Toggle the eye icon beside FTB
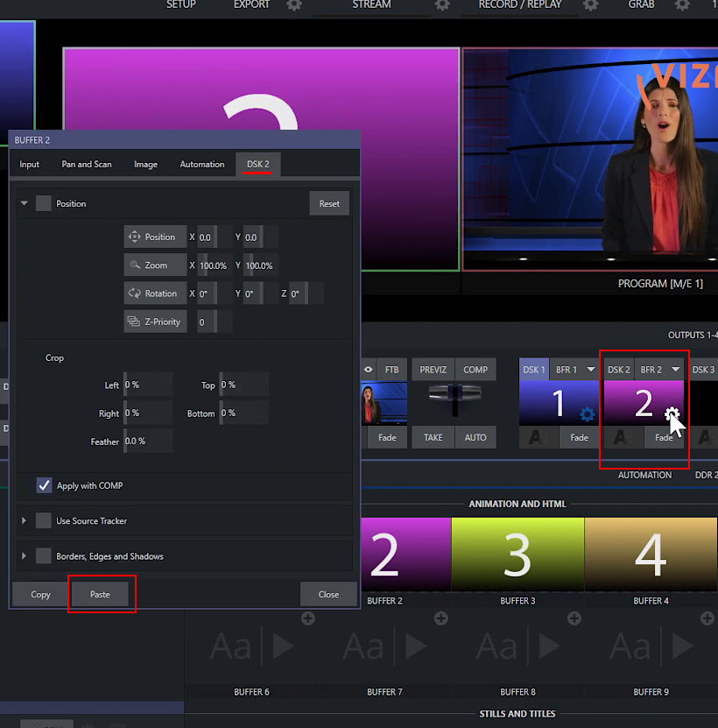Viewport: 718px width, 728px height. (368, 370)
